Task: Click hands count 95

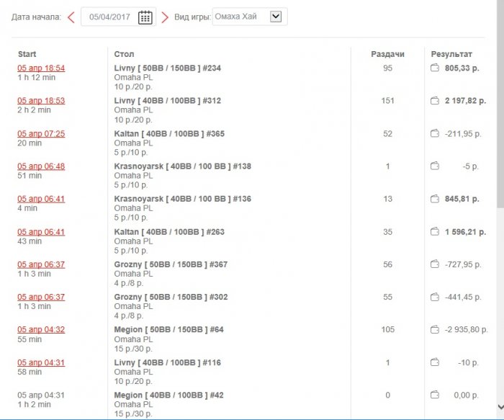Action: point(387,68)
